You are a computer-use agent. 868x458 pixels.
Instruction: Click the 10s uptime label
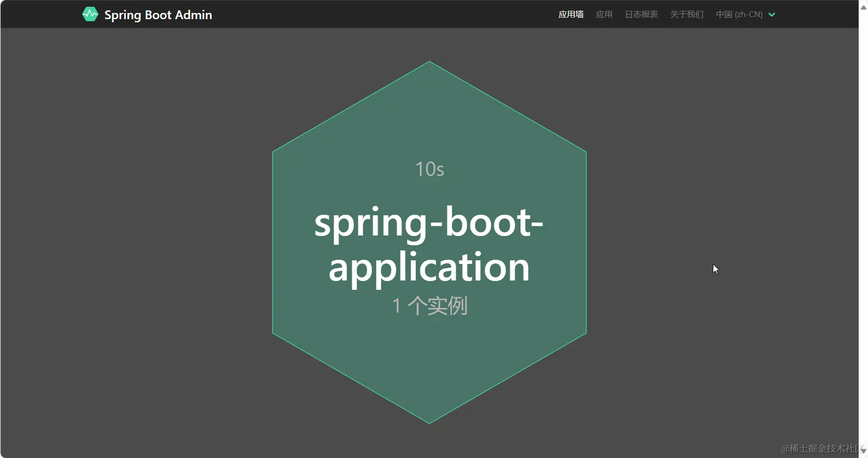coord(430,169)
